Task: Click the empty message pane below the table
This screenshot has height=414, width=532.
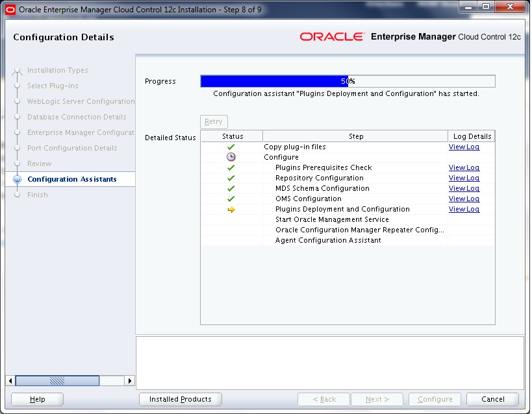Action: coord(330,363)
